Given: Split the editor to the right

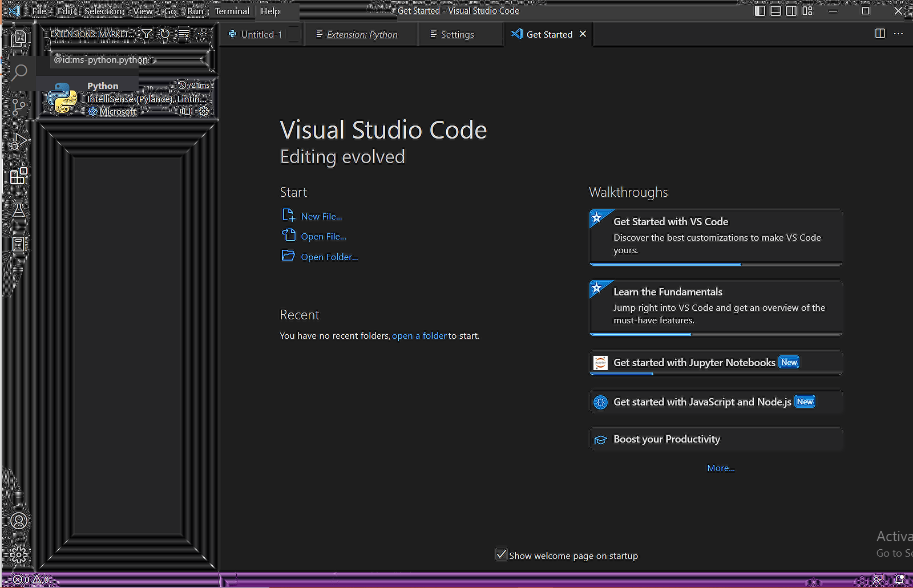Looking at the screenshot, I should pyautogui.click(x=880, y=34).
